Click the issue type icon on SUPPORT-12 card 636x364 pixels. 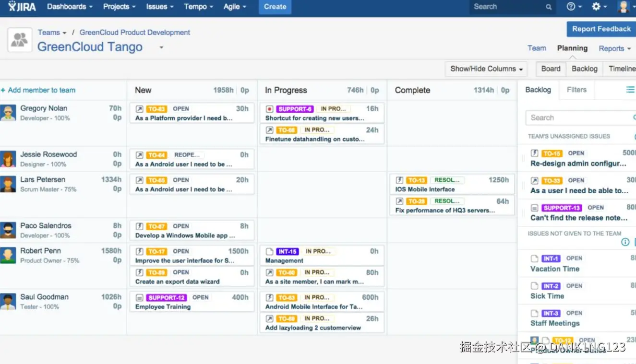coord(139,297)
